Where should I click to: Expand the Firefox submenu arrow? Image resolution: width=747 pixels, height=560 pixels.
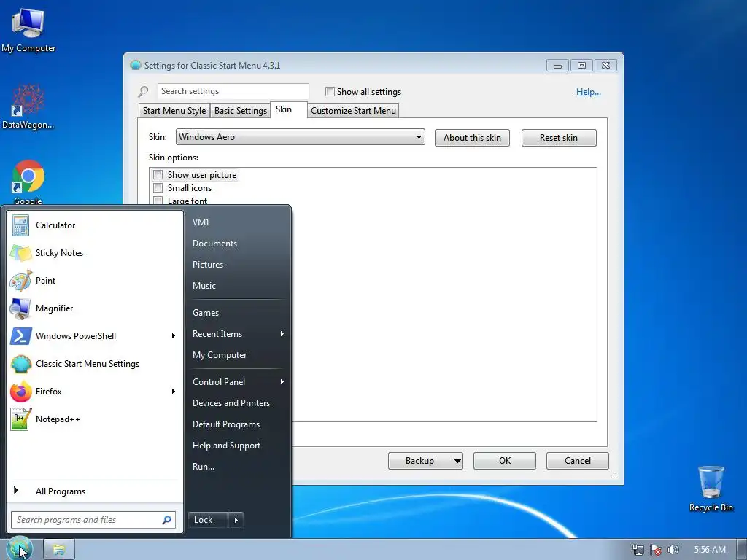pyautogui.click(x=174, y=391)
